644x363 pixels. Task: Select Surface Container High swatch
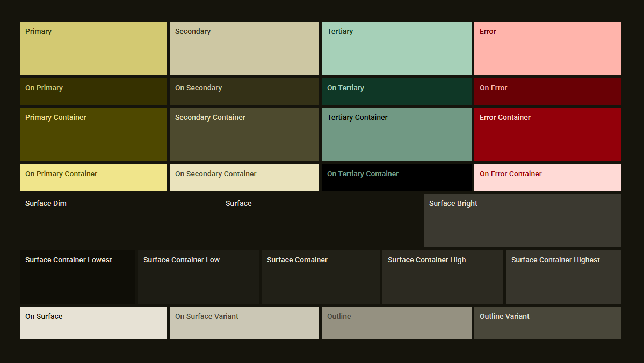pyautogui.click(x=443, y=276)
